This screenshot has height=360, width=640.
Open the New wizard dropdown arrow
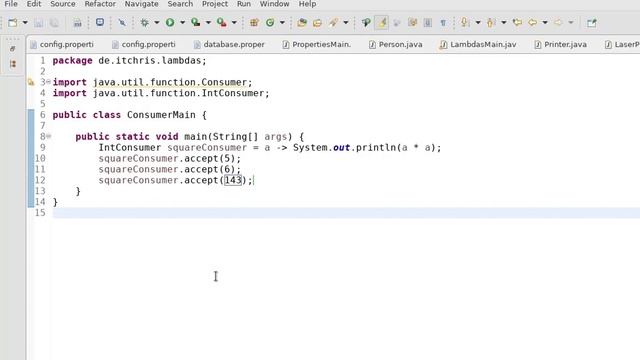pos(25,23)
